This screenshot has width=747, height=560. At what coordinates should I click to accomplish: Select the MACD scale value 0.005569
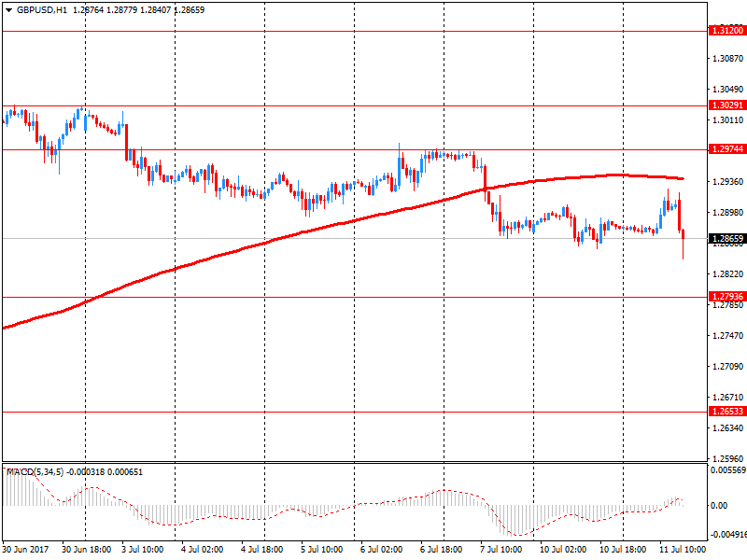click(728, 470)
